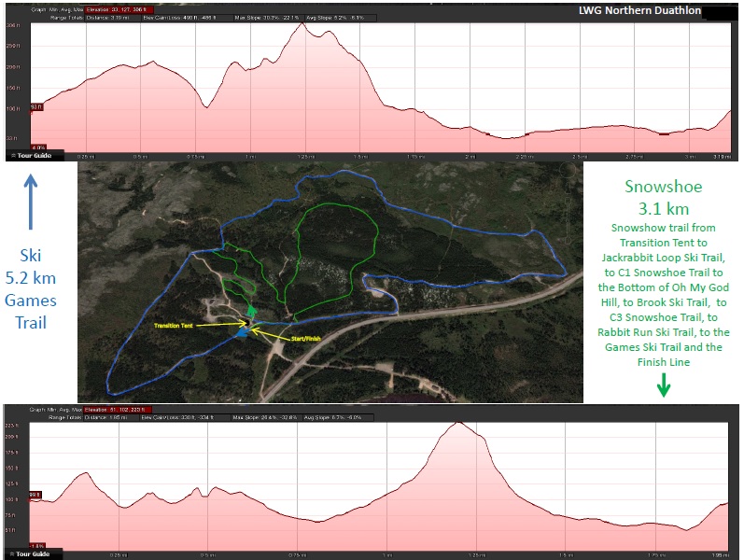Click the Tour Guide button under the ski profile

click(35, 156)
